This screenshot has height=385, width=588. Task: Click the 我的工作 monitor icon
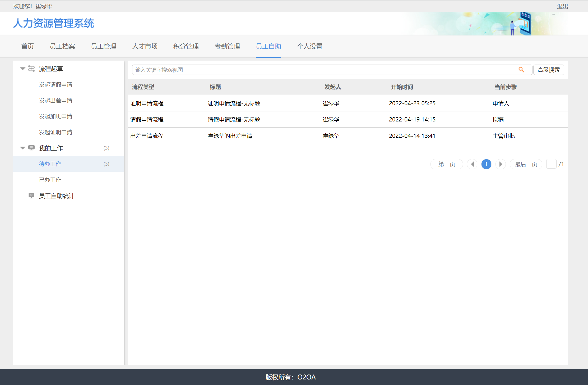pyautogui.click(x=31, y=148)
